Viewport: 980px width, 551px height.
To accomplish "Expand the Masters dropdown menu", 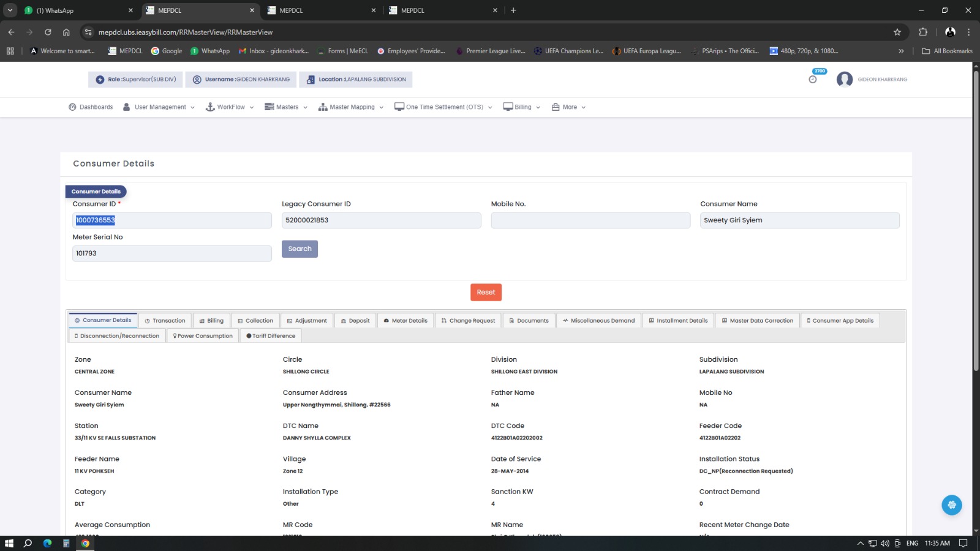I will pos(286,107).
